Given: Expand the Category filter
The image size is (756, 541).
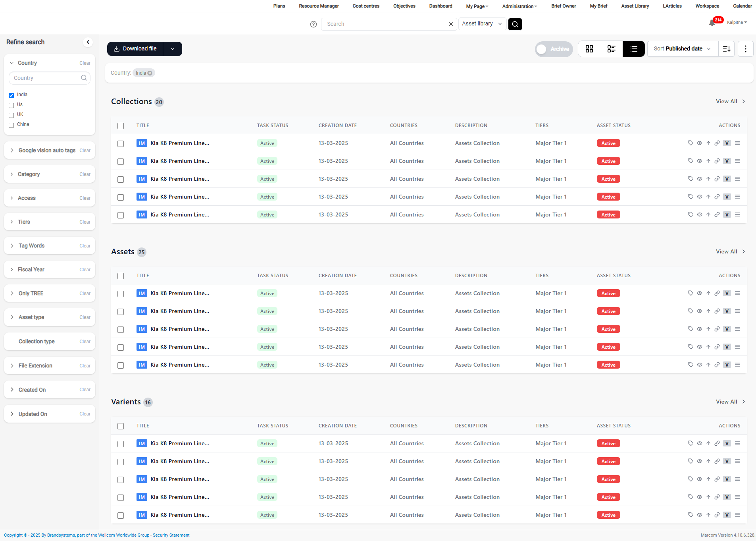Looking at the screenshot, I should pos(12,174).
